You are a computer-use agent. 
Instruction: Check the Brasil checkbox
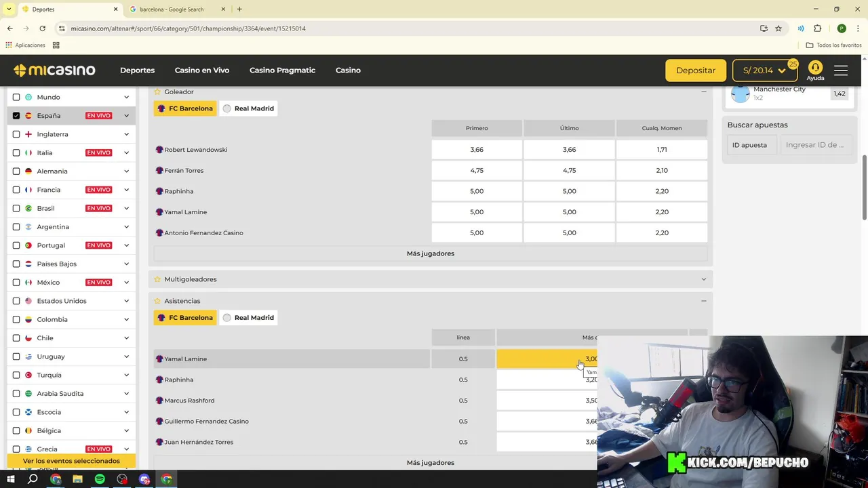pos(16,208)
